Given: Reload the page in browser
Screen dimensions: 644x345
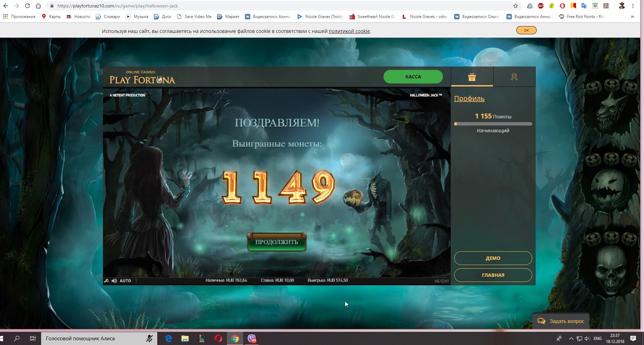Looking at the screenshot, I should pyautogui.click(x=28, y=6).
